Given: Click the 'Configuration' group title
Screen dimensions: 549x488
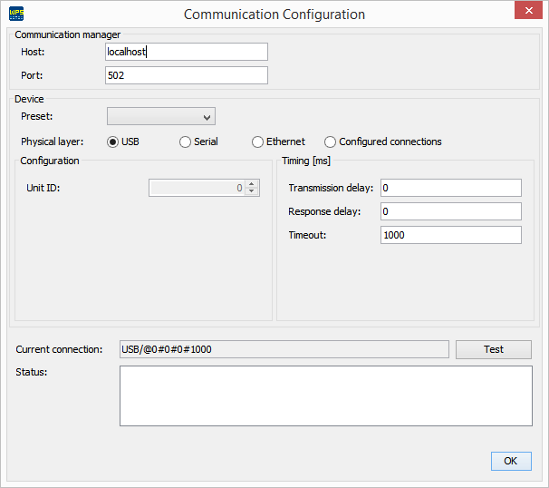Looking at the screenshot, I should pyautogui.click(x=50, y=161).
